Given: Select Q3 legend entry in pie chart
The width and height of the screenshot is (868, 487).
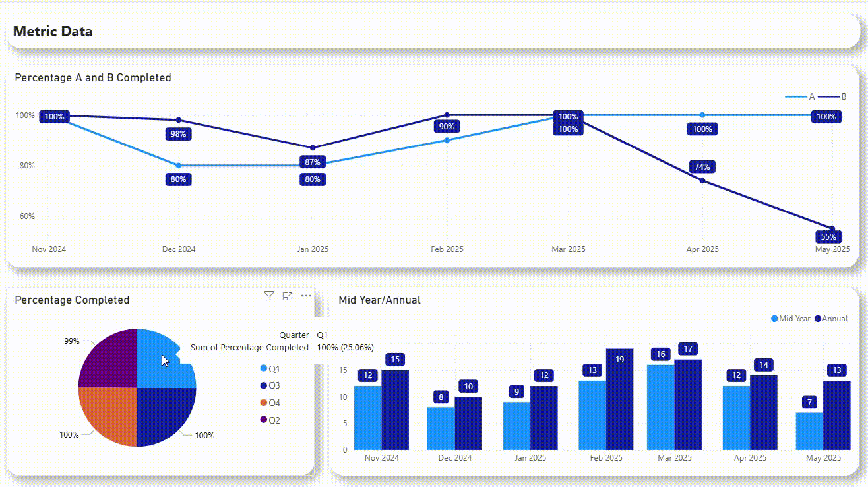Looking at the screenshot, I should [x=270, y=385].
